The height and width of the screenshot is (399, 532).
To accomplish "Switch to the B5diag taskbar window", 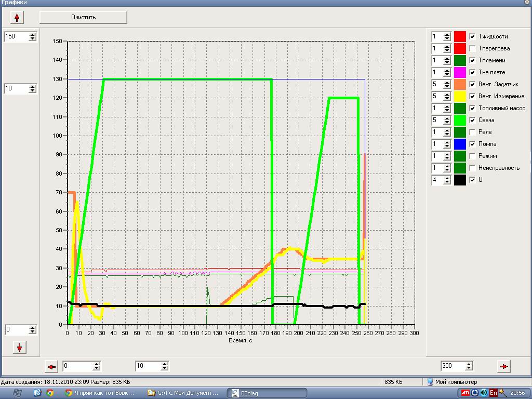I will 267,393.
